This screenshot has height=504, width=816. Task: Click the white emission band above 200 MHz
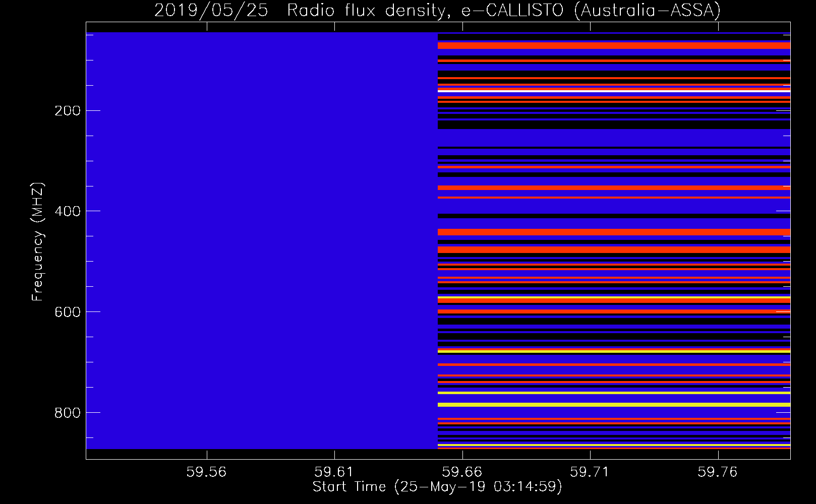click(x=614, y=91)
